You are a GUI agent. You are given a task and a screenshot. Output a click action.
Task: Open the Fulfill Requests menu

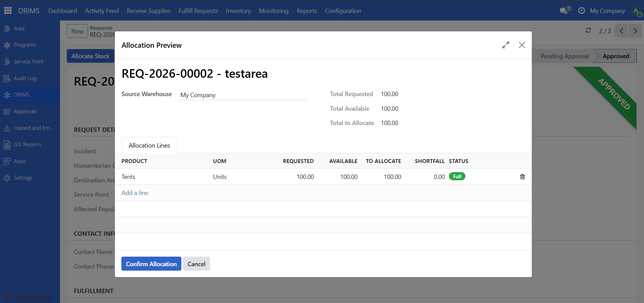[x=198, y=11]
